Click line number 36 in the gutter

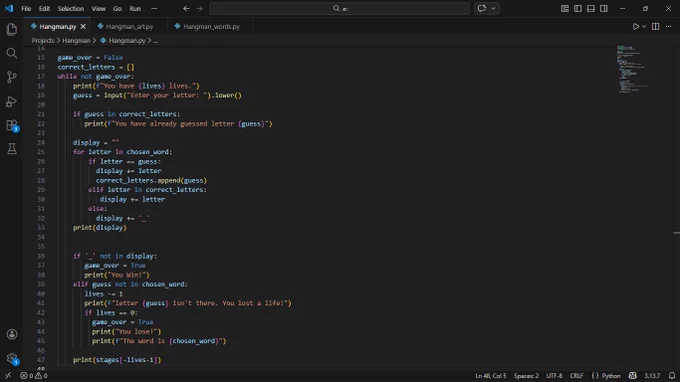pos(41,256)
